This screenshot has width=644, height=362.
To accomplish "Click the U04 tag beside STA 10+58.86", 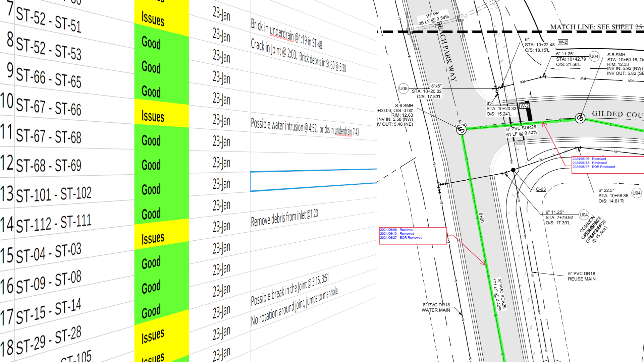I will [x=636, y=193].
